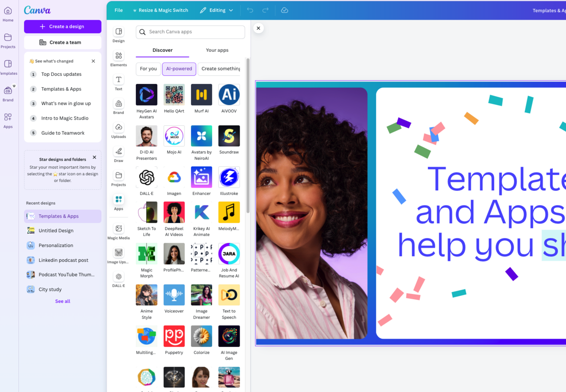Open the Magic Media app
The width and height of the screenshot is (566, 392).
(118, 231)
